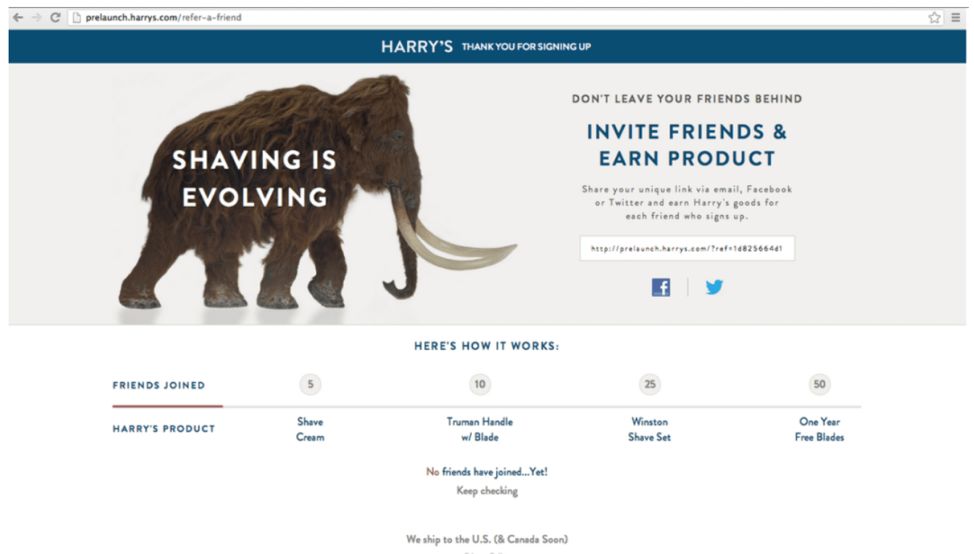This screenshot has width=974, height=554.
Task: Click the browser back arrow
Action: [x=18, y=17]
